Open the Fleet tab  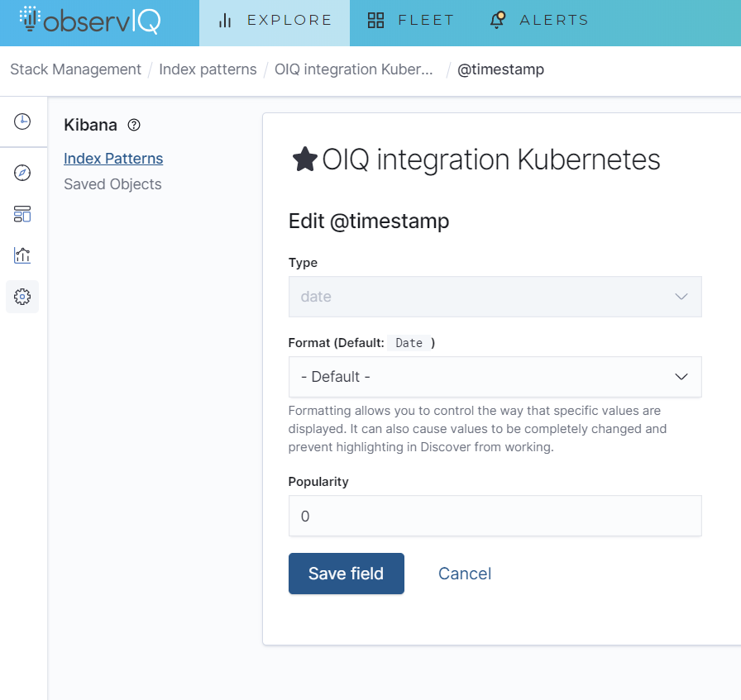(x=411, y=22)
